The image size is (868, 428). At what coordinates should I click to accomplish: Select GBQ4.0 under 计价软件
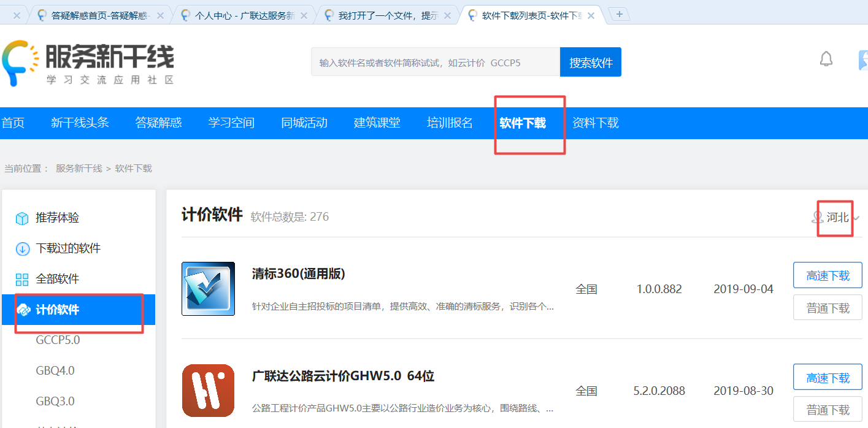click(55, 371)
